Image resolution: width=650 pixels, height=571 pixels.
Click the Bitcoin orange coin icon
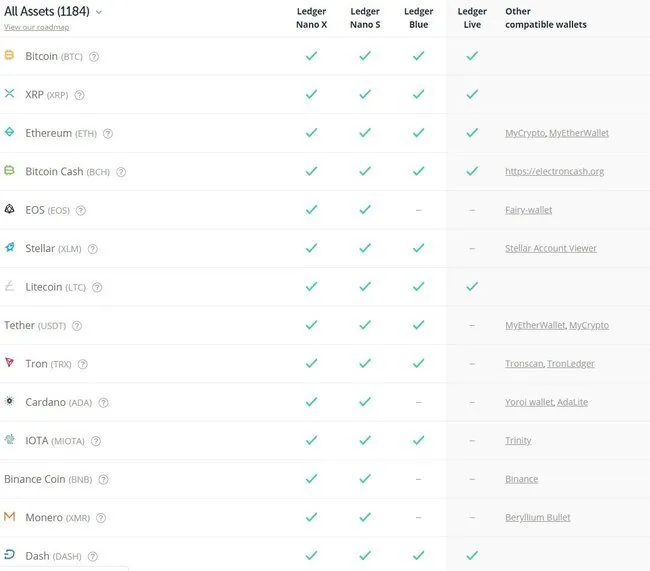click(x=9, y=55)
